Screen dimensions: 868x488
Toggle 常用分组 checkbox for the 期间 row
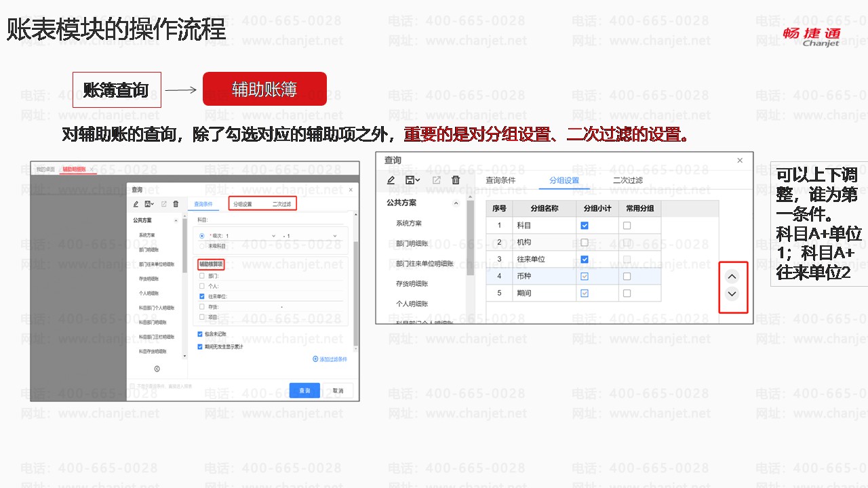(x=627, y=293)
